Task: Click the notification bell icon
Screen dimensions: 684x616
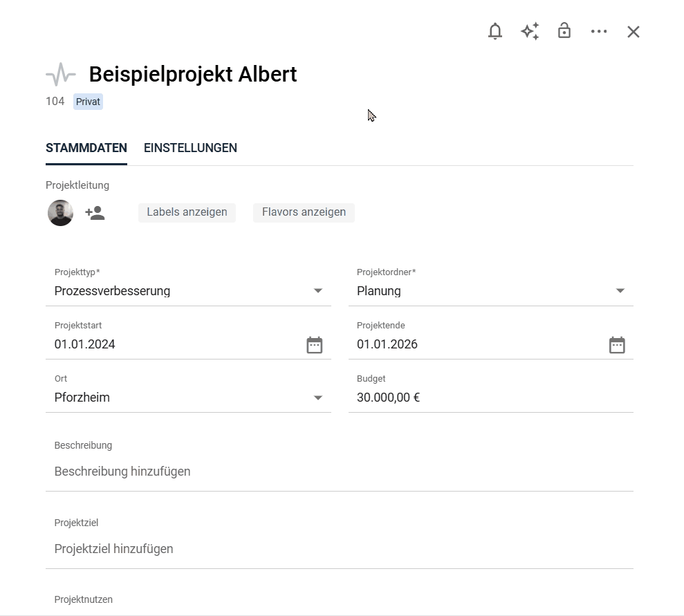Action: tap(495, 32)
